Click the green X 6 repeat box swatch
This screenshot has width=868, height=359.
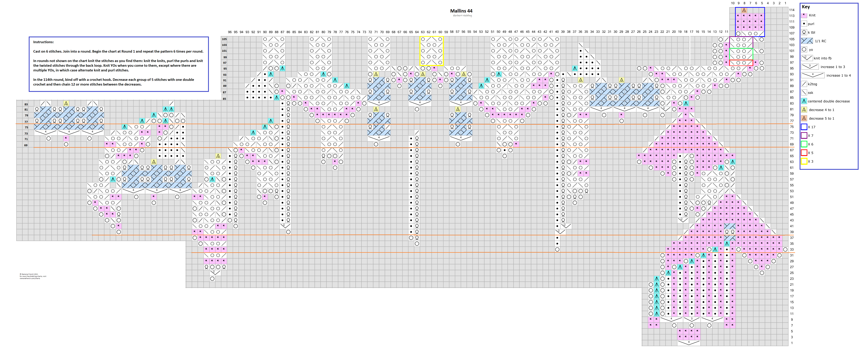804,144
